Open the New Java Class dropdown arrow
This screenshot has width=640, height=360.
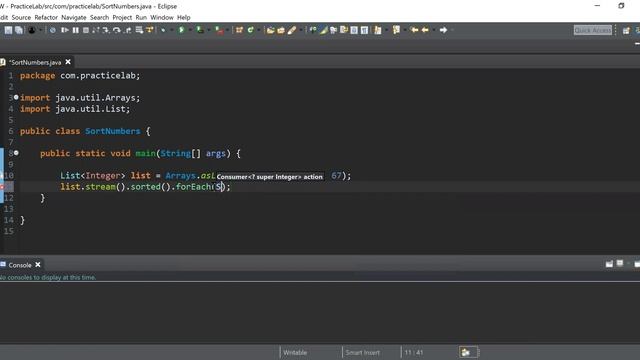click(258, 30)
